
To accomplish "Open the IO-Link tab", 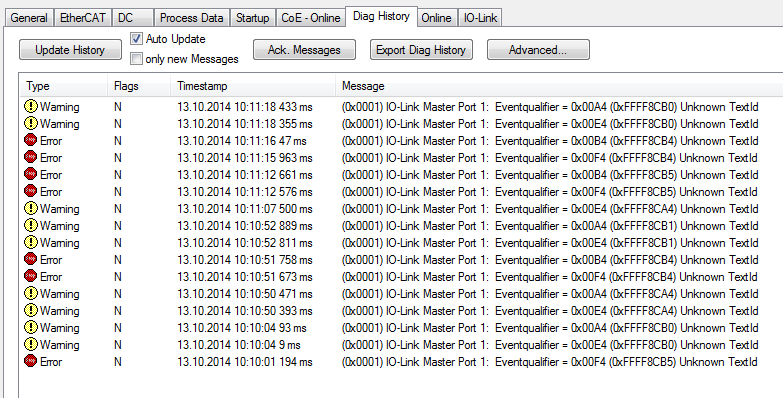I will 480,18.
